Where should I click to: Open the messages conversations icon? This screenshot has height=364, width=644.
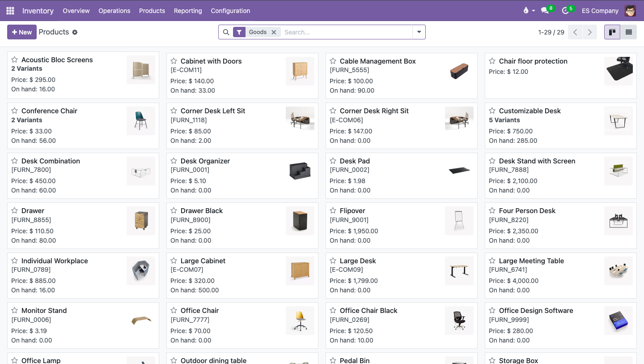pos(545,10)
